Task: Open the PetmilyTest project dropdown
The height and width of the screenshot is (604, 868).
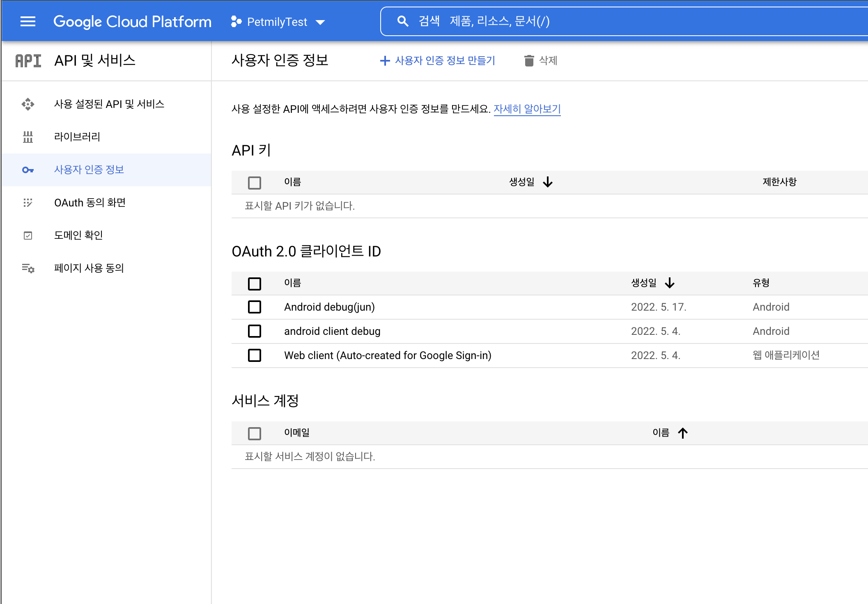Action: tap(278, 22)
